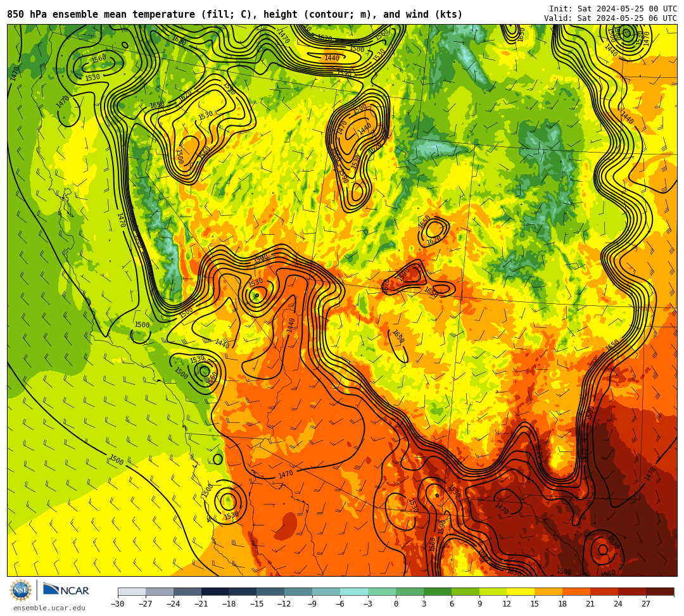
Task: Click the 6 colorbar tick label
Action: [x=452, y=604]
